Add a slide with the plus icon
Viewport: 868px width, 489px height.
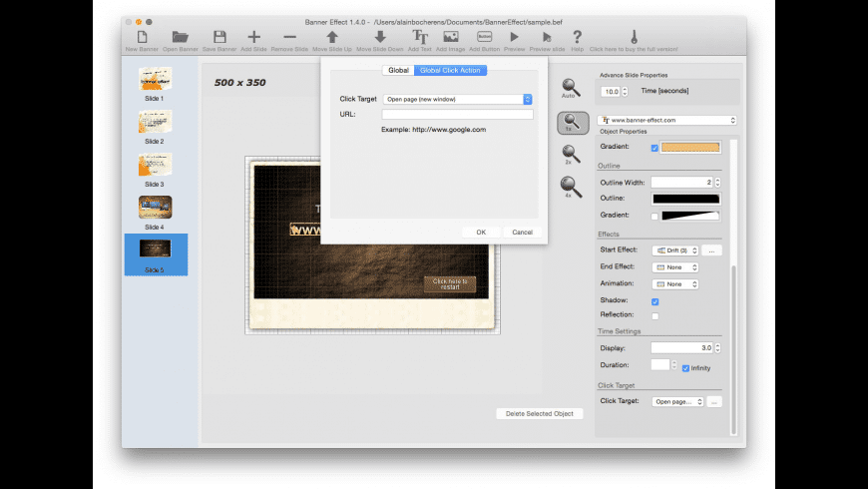point(254,37)
